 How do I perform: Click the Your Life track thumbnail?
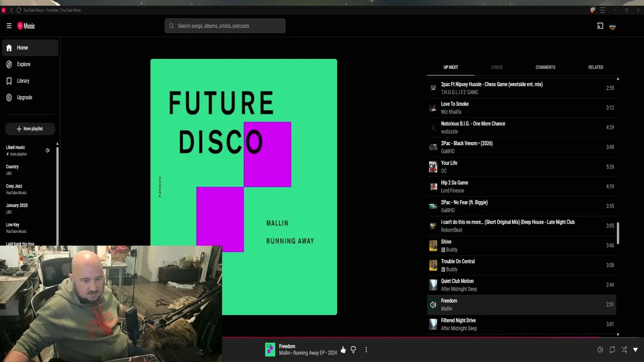click(x=433, y=167)
